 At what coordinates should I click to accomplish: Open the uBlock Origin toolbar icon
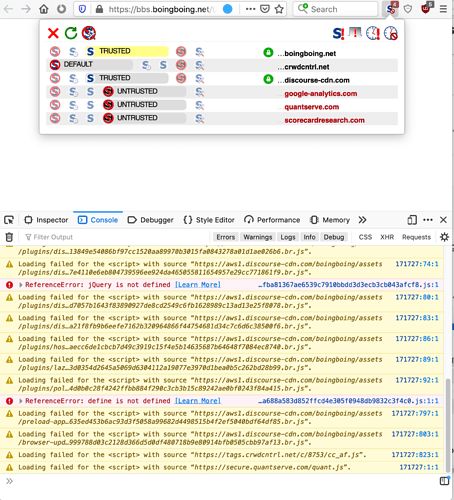click(x=426, y=8)
